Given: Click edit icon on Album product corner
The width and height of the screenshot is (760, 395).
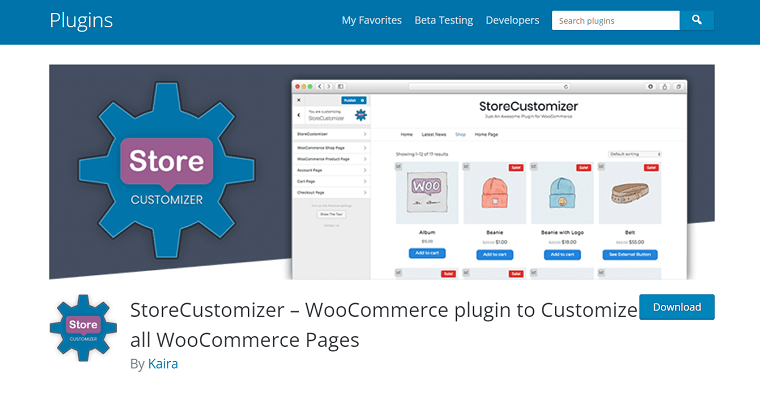Looking at the screenshot, I should coord(399,166).
